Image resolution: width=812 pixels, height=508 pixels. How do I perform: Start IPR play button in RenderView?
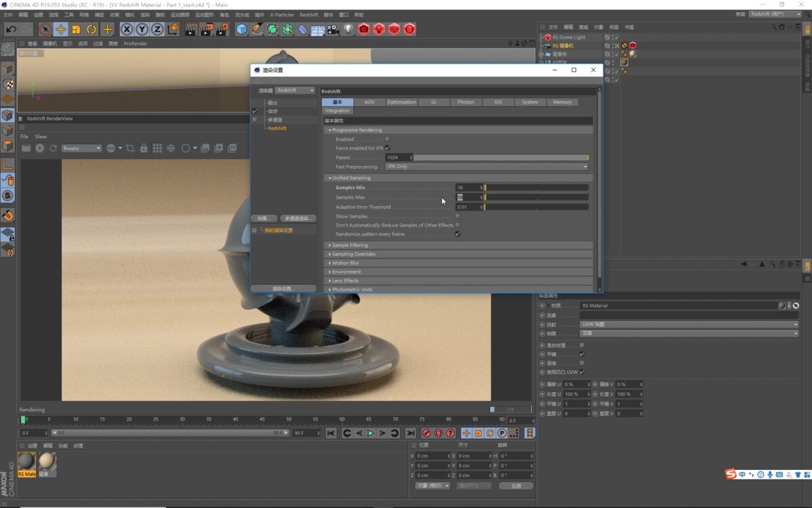point(39,148)
